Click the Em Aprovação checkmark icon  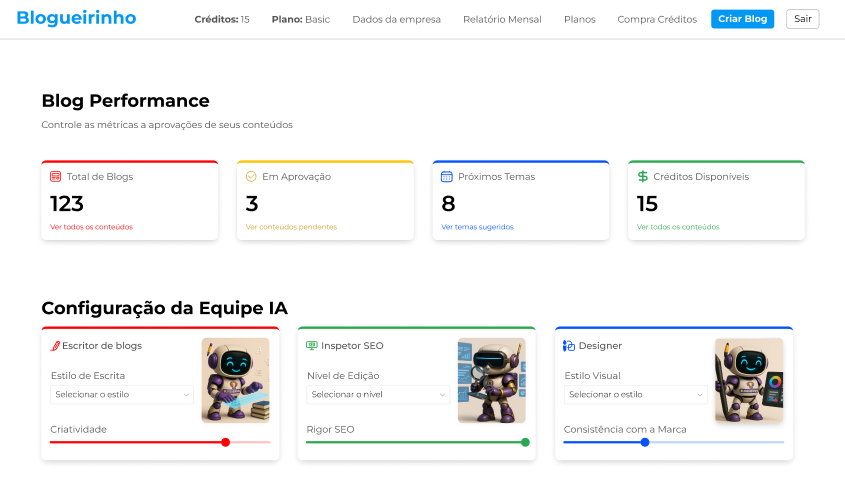click(x=251, y=176)
